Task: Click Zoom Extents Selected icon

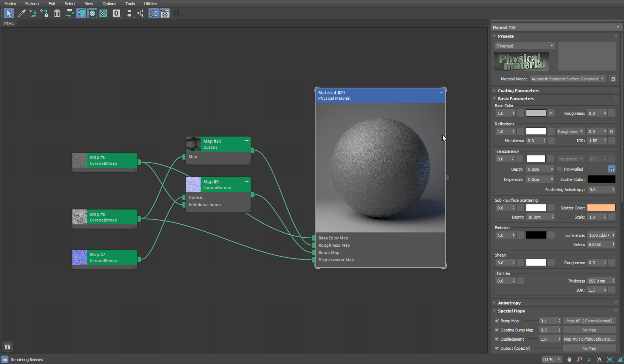Action: click(610, 359)
